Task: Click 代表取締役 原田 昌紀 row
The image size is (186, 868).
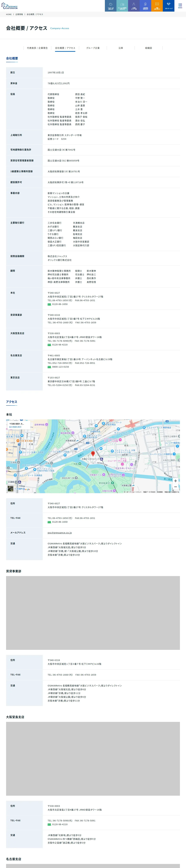Action: [x=66, y=94]
